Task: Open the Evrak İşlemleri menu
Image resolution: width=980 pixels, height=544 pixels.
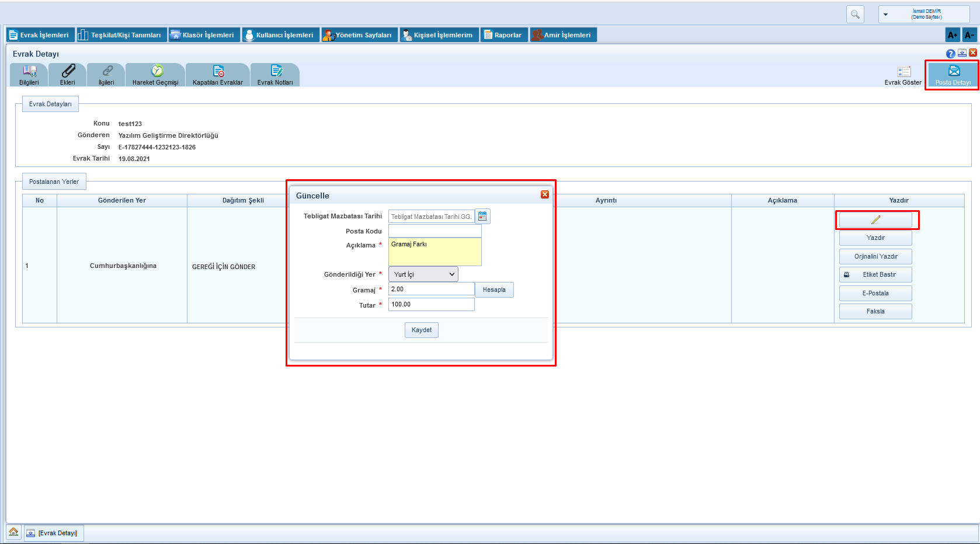Action: pyautogui.click(x=40, y=35)
